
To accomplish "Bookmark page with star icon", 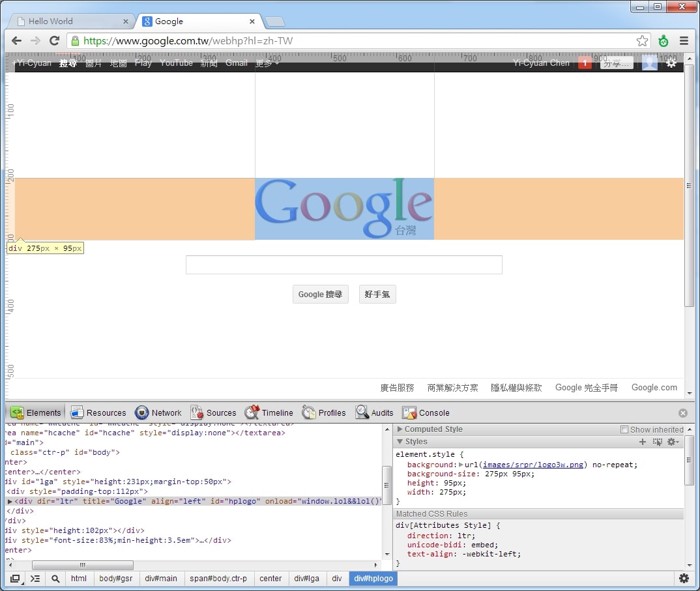I will click(642, 41).
